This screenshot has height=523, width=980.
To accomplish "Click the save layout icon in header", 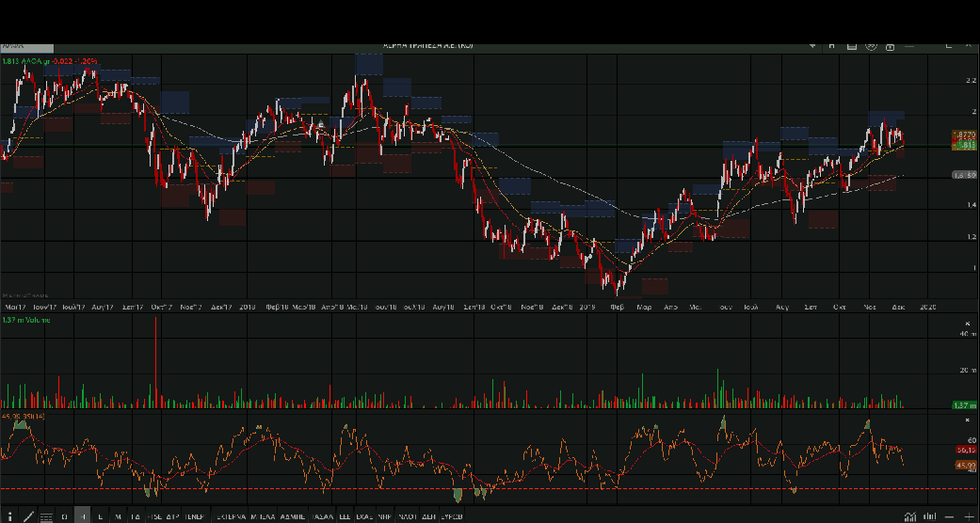I will (852, 45).
